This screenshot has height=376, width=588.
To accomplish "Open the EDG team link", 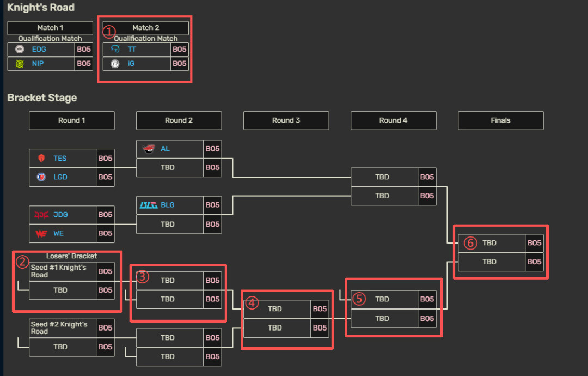I will point(39,49).
